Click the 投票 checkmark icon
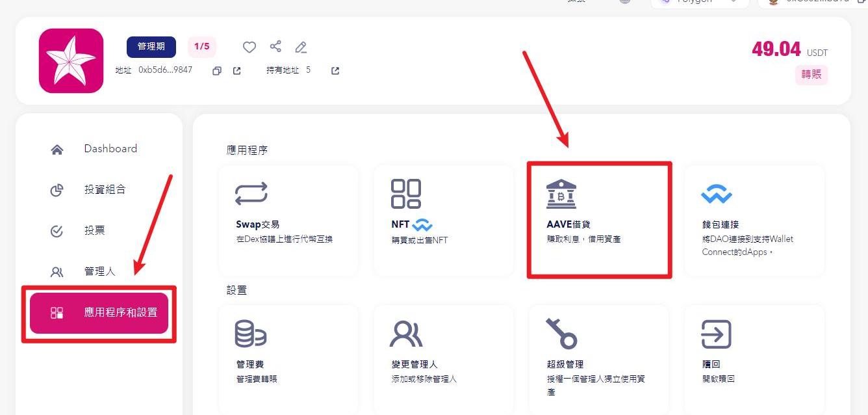Screen dimensions: 868x415 point(57,231)
